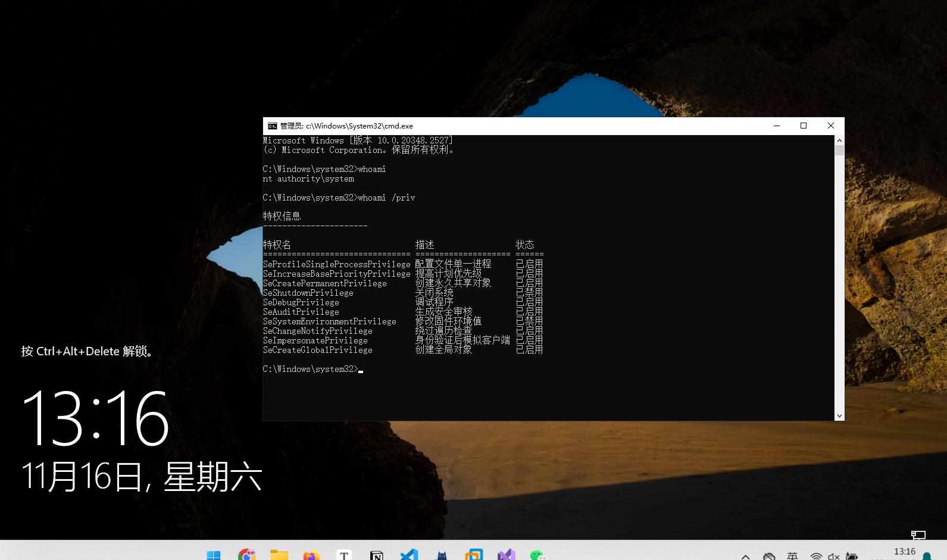Click the 英 input method indicator
Viewport: 947px width, 560px height.
792,556
